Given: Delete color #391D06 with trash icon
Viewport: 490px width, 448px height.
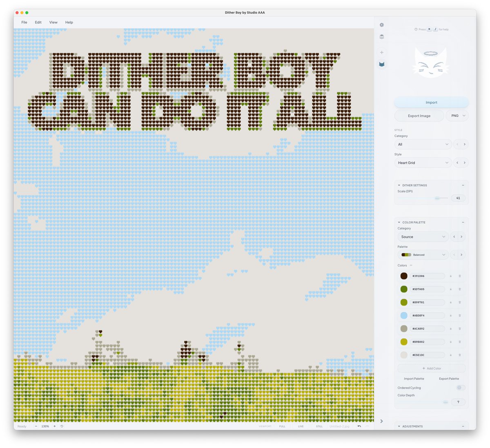Looking at the screenshot, I should (x=460, y=276).
